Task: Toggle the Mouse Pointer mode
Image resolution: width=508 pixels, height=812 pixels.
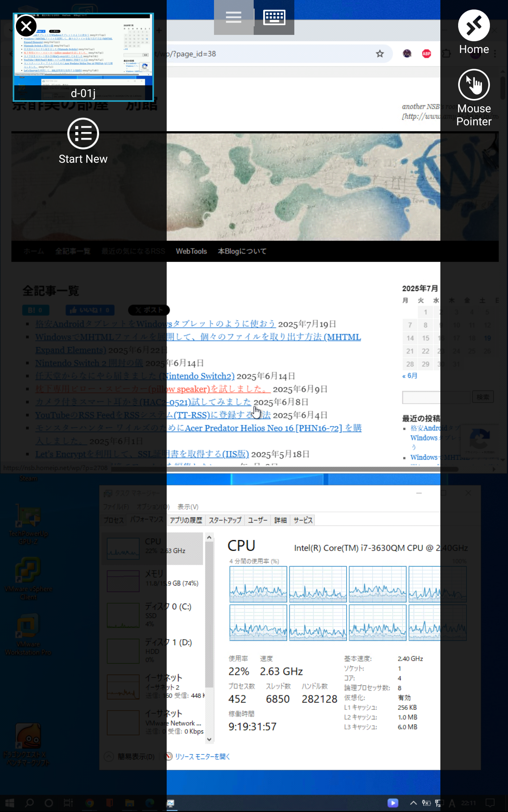Action: (x=474, y=98)
